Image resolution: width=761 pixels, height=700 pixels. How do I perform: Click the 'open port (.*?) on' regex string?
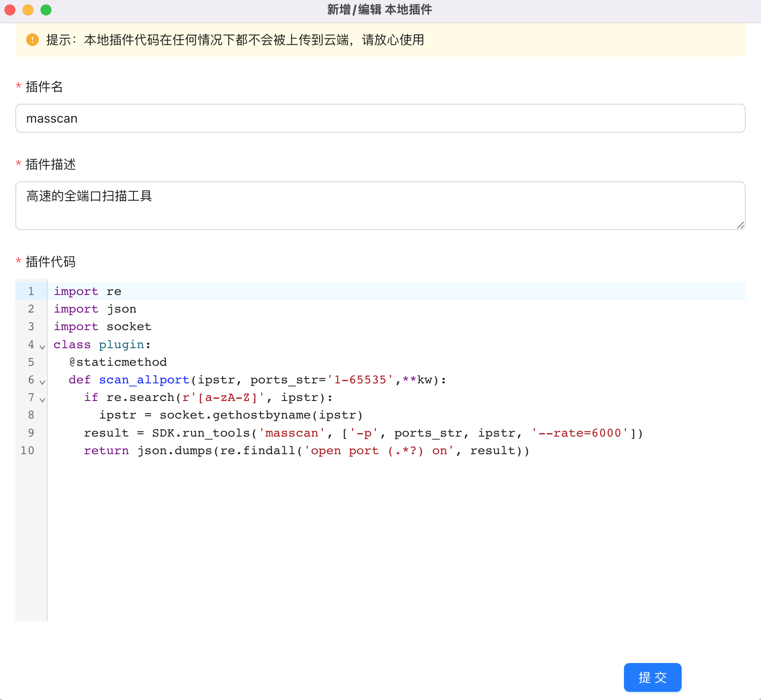(x=379, y=451)
